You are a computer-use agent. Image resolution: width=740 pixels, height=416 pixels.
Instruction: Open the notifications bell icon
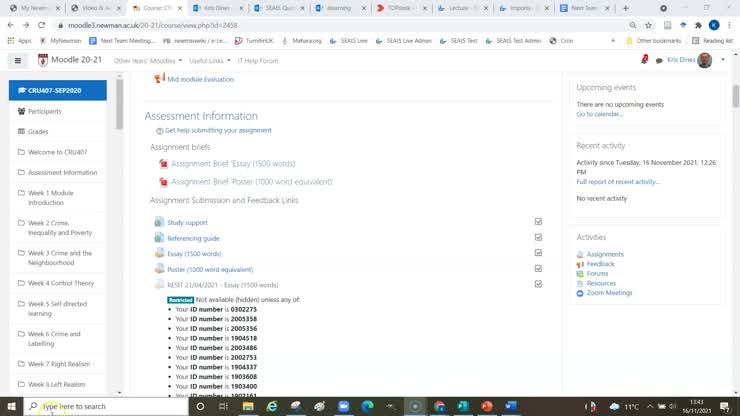pos(645,60)
